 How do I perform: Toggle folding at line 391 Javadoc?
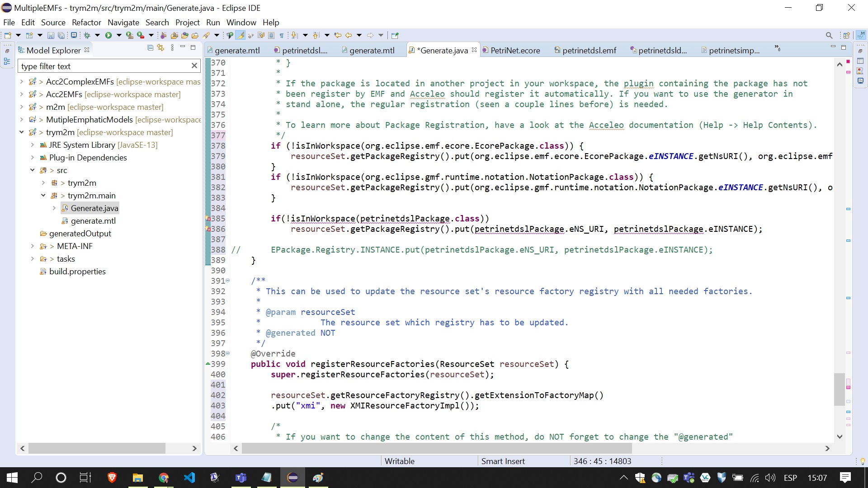(228, 281)
